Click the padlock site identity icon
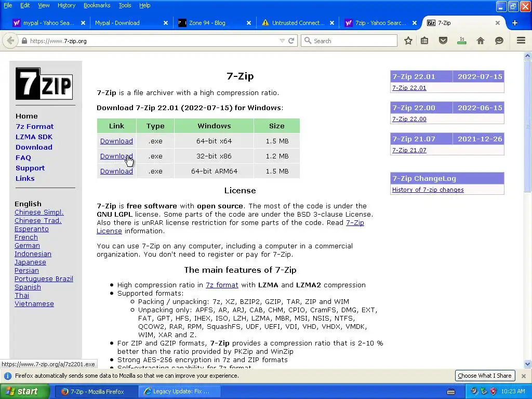 pyautogui.click(x=24, y=41)
